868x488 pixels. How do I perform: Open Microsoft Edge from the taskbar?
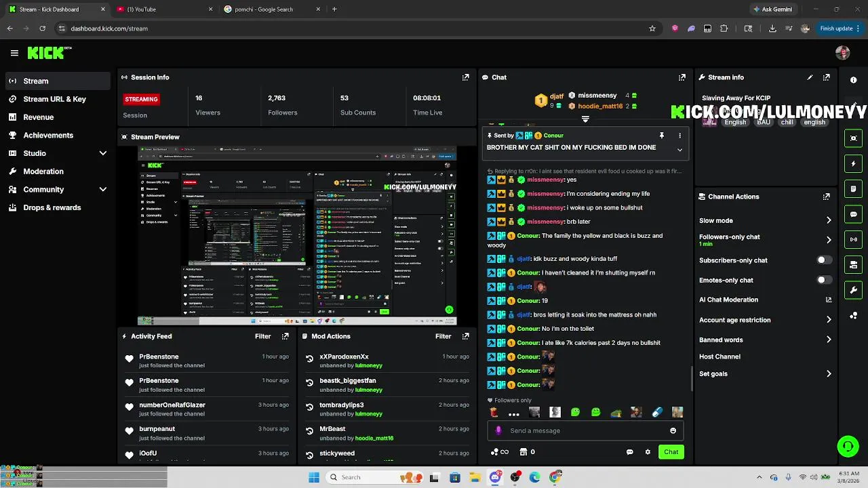tap(535, 477)
